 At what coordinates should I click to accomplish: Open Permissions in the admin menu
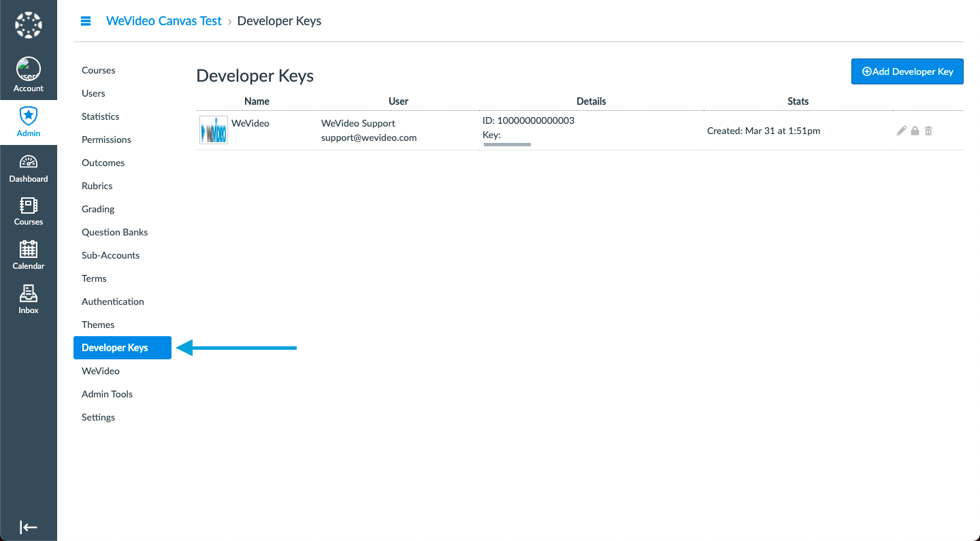(x=106, y=140)
